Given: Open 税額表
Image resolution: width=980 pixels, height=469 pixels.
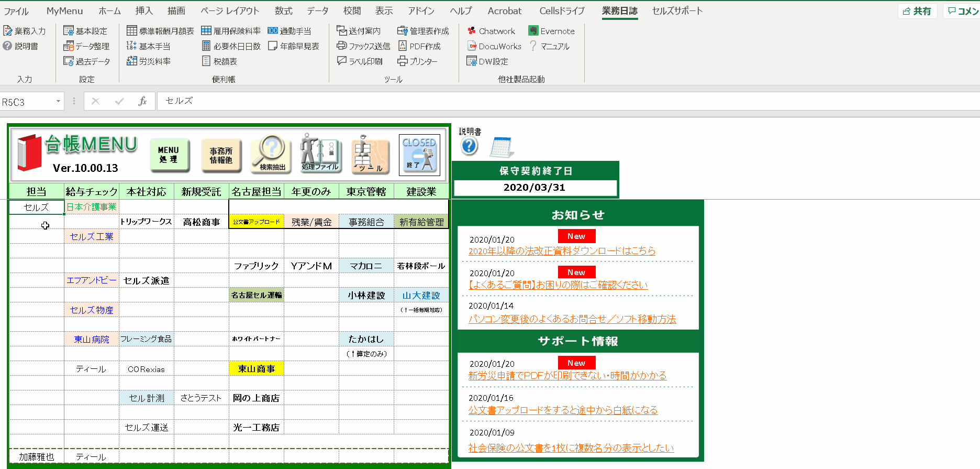Looking at the screenshot, I should 219,61.
